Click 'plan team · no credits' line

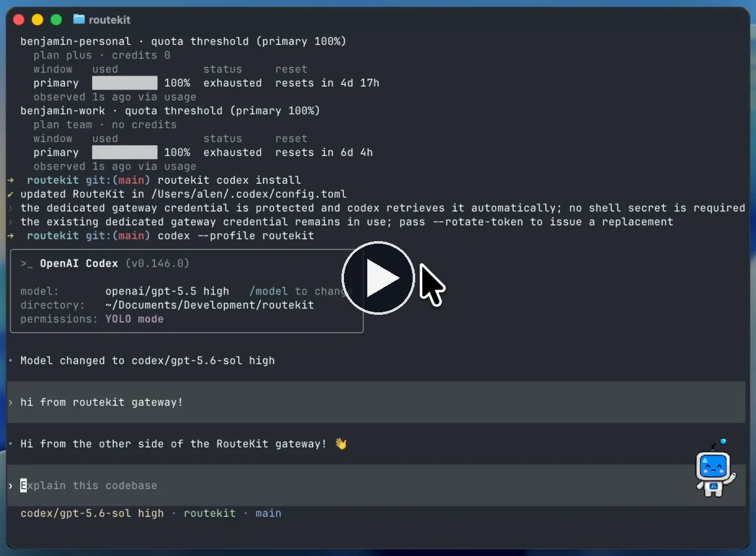[x=105, y=125]
